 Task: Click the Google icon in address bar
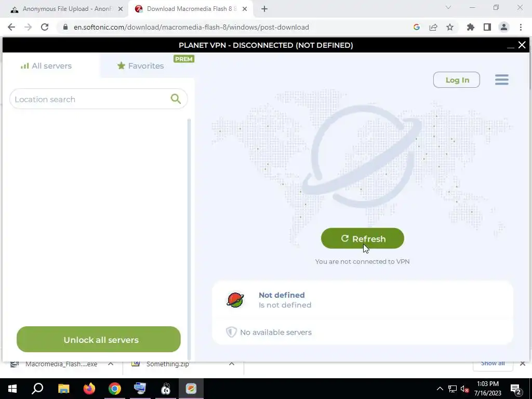(x=417, y=27)
